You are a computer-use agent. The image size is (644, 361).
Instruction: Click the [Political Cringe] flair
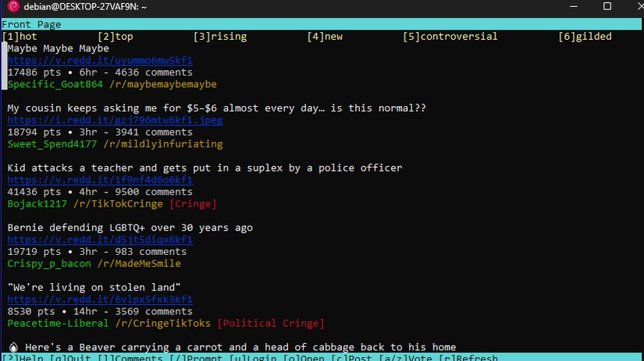coord(271,324)
